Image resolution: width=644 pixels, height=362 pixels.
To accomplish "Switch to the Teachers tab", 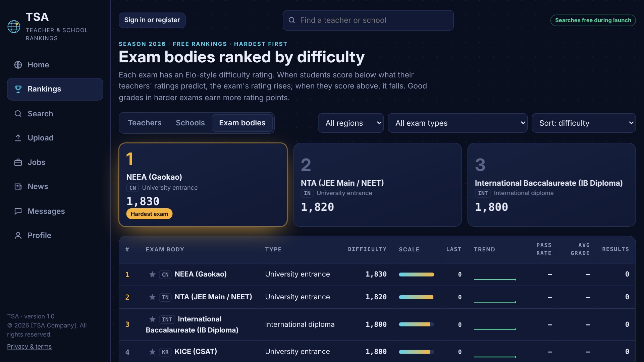I will pos(145,123).
